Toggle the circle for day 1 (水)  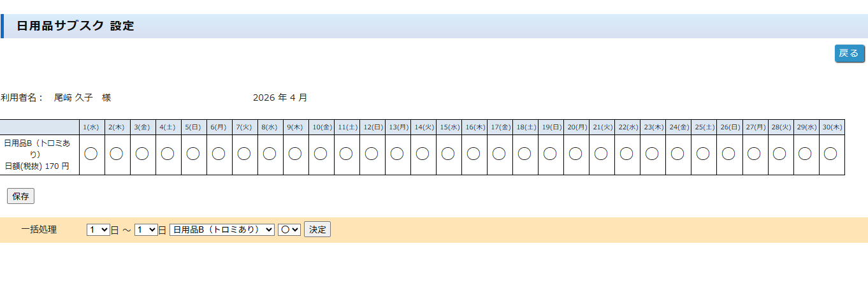pyautogui.click(x=91, y=154)
